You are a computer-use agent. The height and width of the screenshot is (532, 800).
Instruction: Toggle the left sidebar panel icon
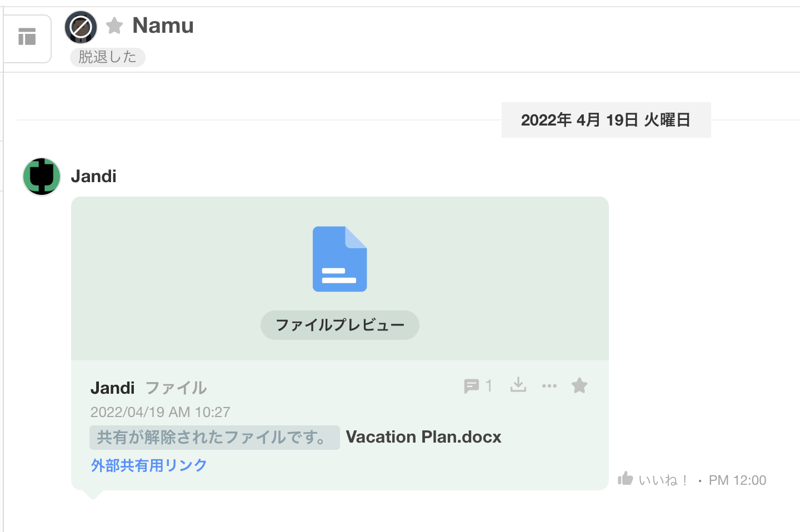[x=27, y=37]
